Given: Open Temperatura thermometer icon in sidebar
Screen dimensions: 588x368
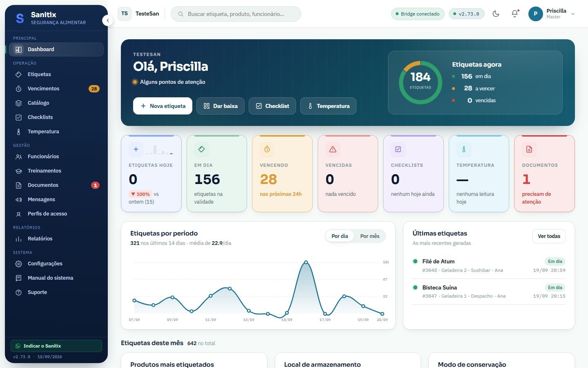Looking at the screenshot, I should 18,132.
